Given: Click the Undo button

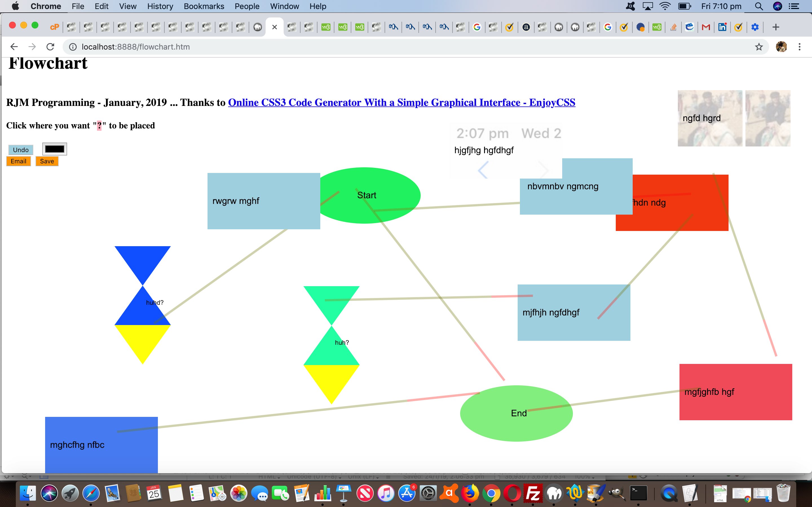Looking at the screenshot, I should [21, 150].
